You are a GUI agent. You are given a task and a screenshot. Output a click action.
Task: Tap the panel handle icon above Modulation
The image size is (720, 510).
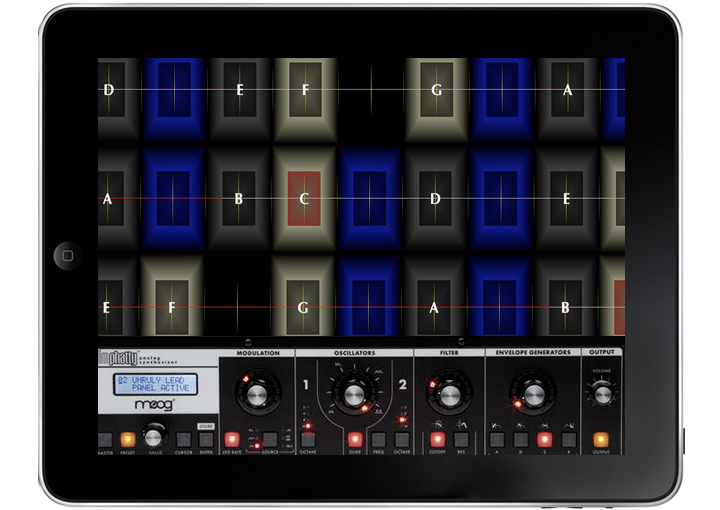[x=248, y=342]
